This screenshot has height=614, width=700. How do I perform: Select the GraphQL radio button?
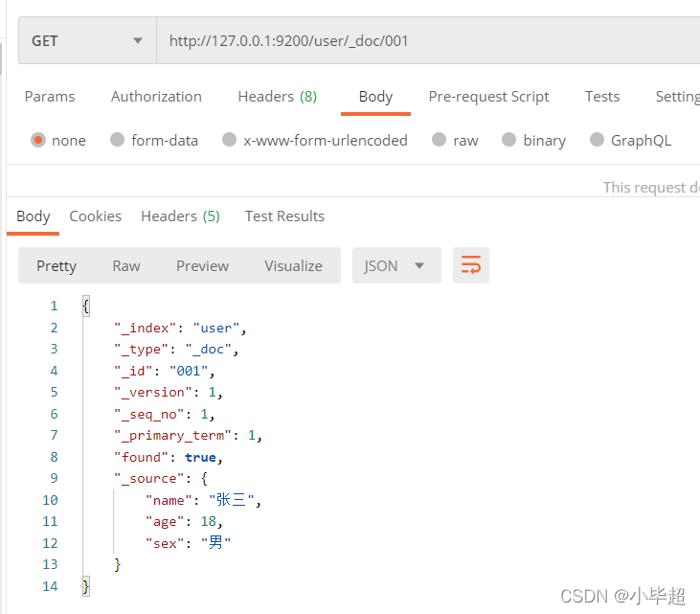pos(597,140)
